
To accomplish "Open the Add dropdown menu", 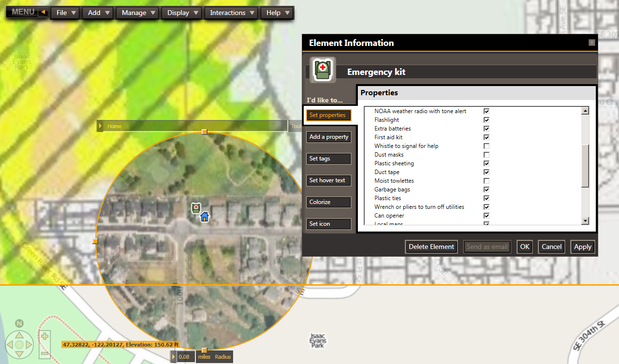I will [x=99, y=13].
